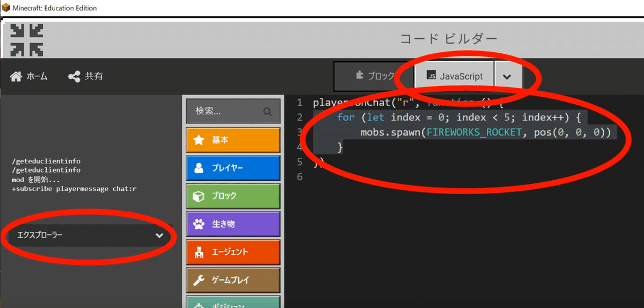This screenshot has height=308, width=644.
Task: Click the share nodes icon
Action: click(74, 76)
